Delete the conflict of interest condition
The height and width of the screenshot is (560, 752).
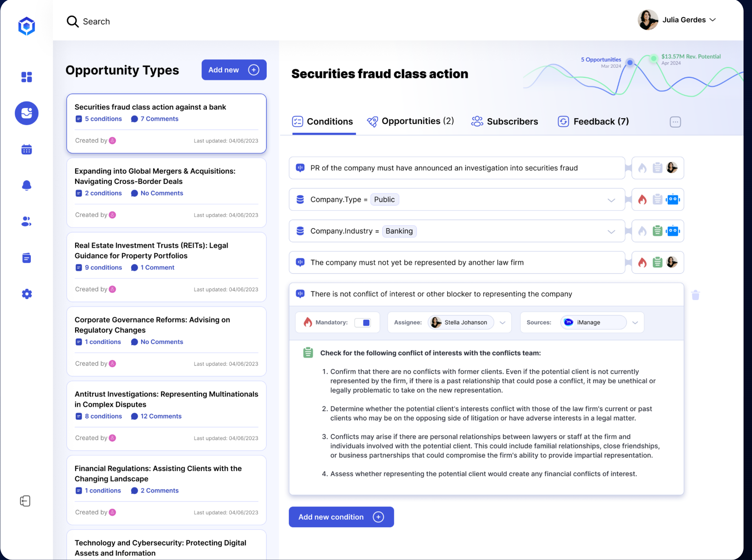(695, 295)
